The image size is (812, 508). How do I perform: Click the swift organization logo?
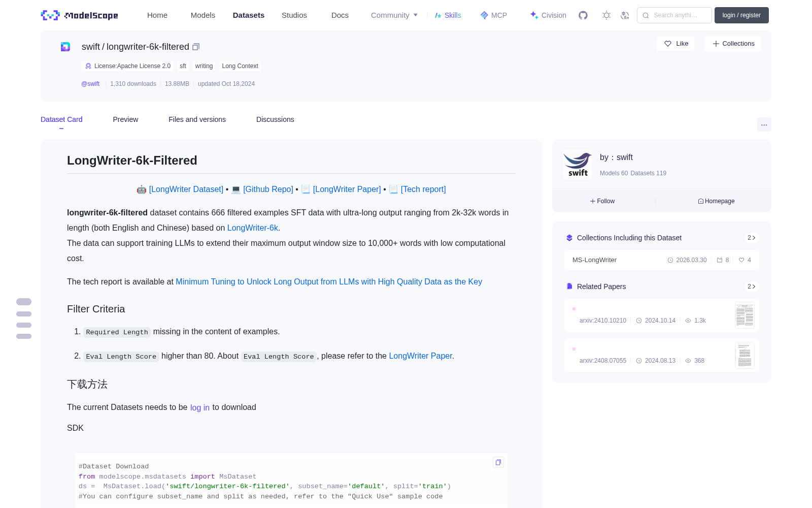coord(578,165)
